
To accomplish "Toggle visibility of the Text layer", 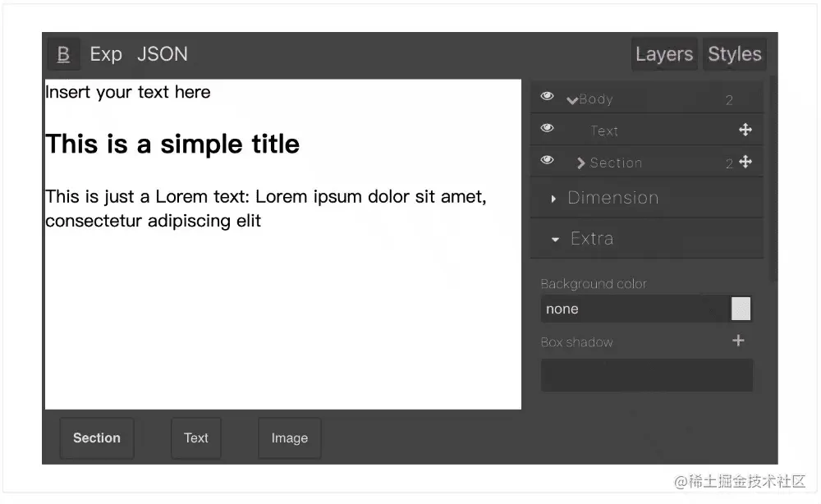I will [x=547, y=130].
